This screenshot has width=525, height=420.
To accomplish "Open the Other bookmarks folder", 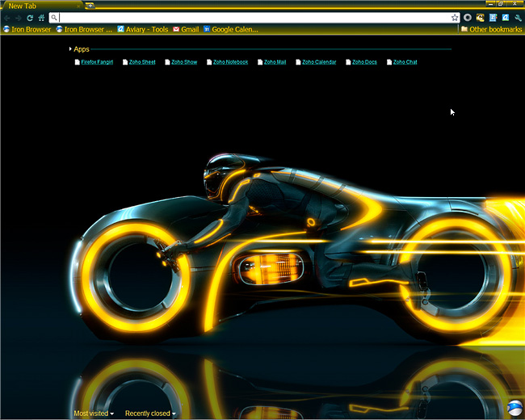I will pos(492,29).
